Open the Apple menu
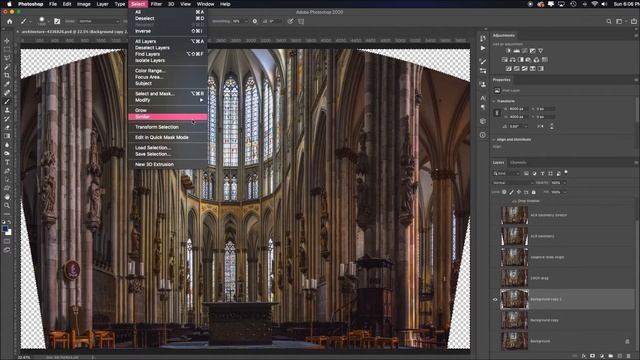 click(x=9, y=4)
